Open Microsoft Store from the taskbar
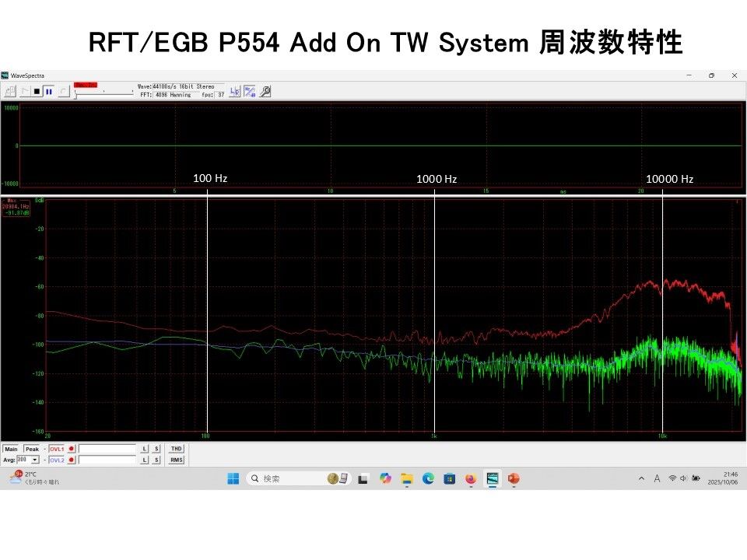Viewport: 747px width, 560px height. pos(449,478)
